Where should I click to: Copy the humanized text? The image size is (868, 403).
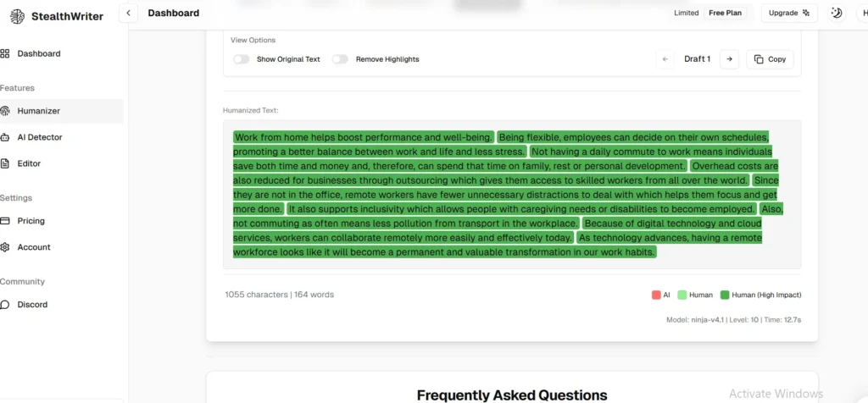[770, 59]
